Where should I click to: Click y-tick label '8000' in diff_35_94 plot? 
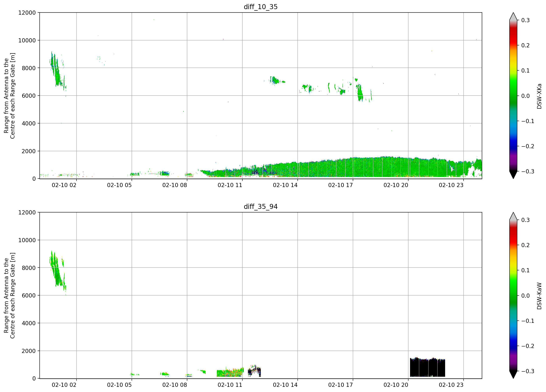coord(29,268)
